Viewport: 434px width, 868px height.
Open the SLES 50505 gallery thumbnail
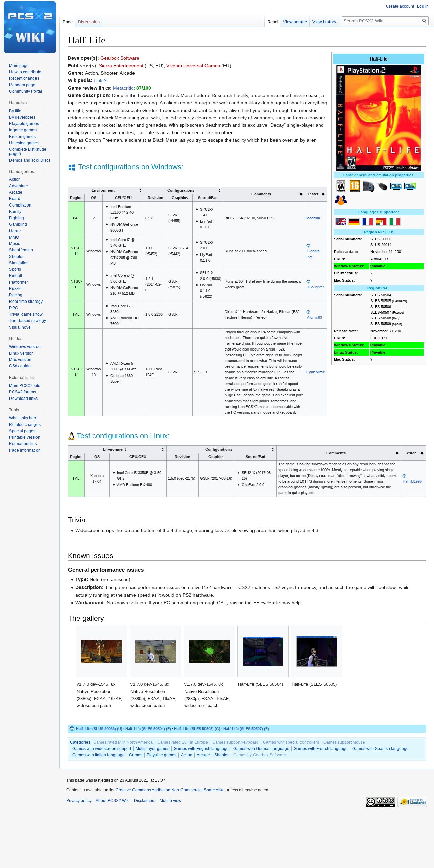317,651
